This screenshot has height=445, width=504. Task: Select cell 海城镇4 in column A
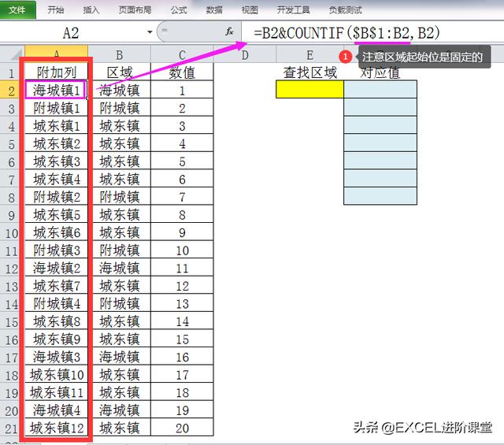pos(56,410)
